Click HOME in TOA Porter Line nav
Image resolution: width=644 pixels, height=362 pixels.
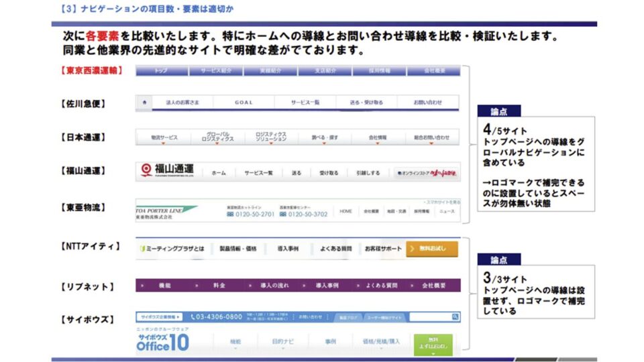pyautogui.click(x=346, y=211)
